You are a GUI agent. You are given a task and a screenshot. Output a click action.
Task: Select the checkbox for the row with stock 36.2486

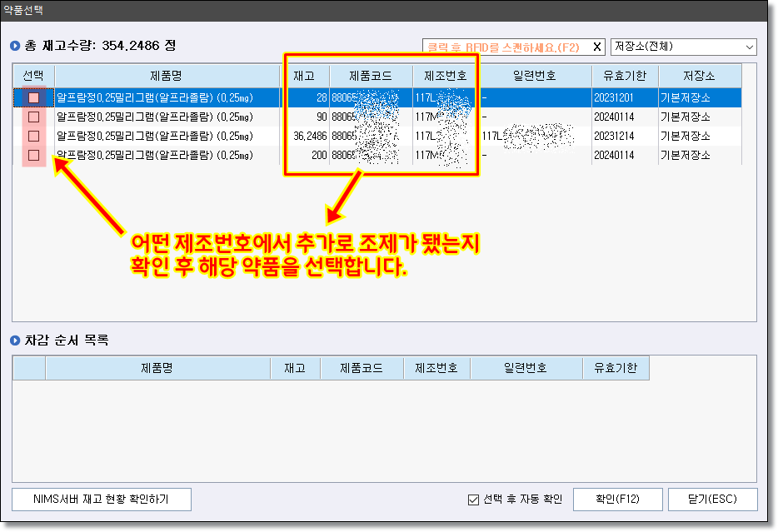pos(34,136)
